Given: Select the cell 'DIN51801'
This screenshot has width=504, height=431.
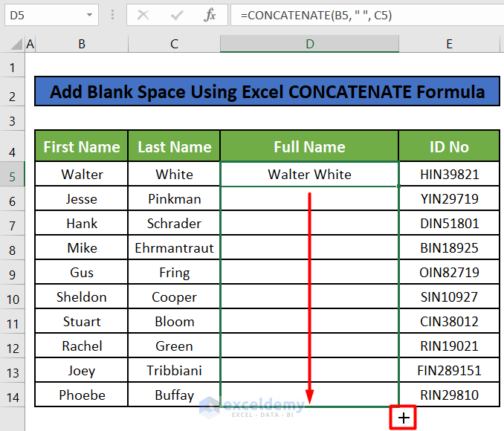Looking at the screenshot, I should 449,223.
